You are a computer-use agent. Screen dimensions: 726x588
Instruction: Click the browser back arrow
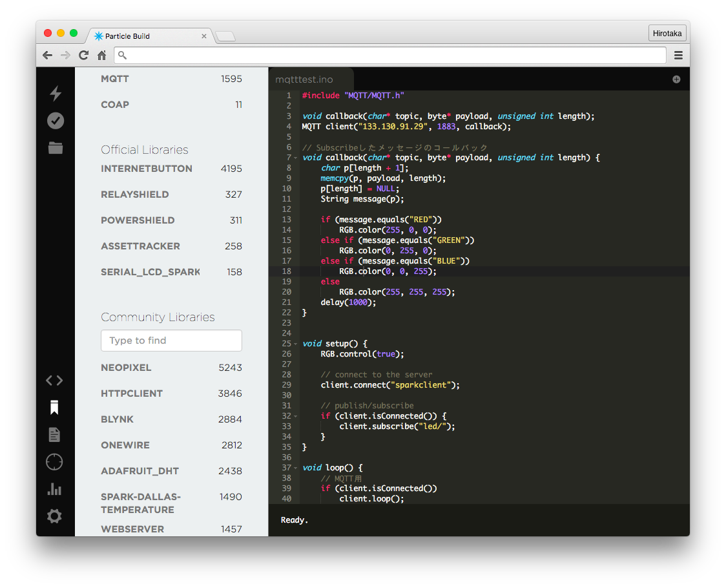(x=47, y=56)
